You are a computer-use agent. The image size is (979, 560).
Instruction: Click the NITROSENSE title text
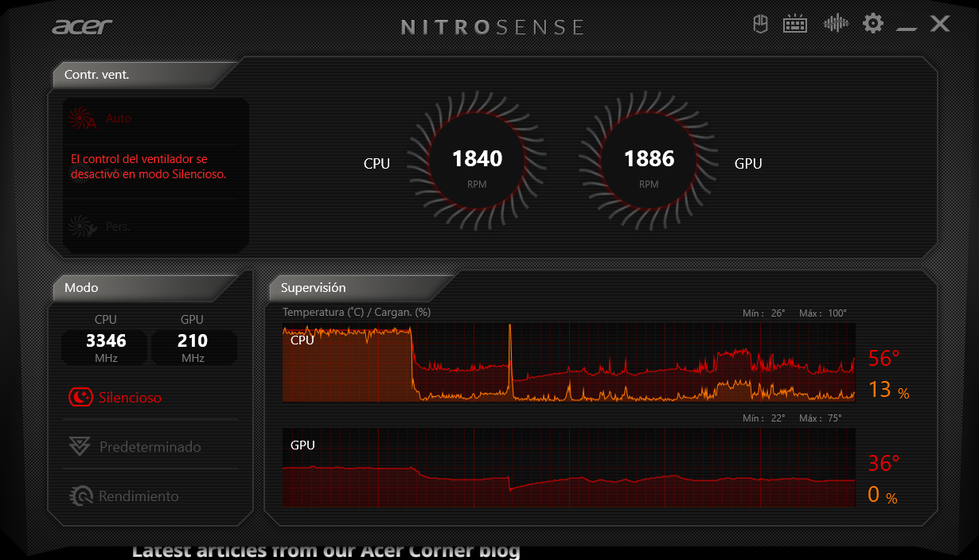pyautogui.click(x=493, y=27)
